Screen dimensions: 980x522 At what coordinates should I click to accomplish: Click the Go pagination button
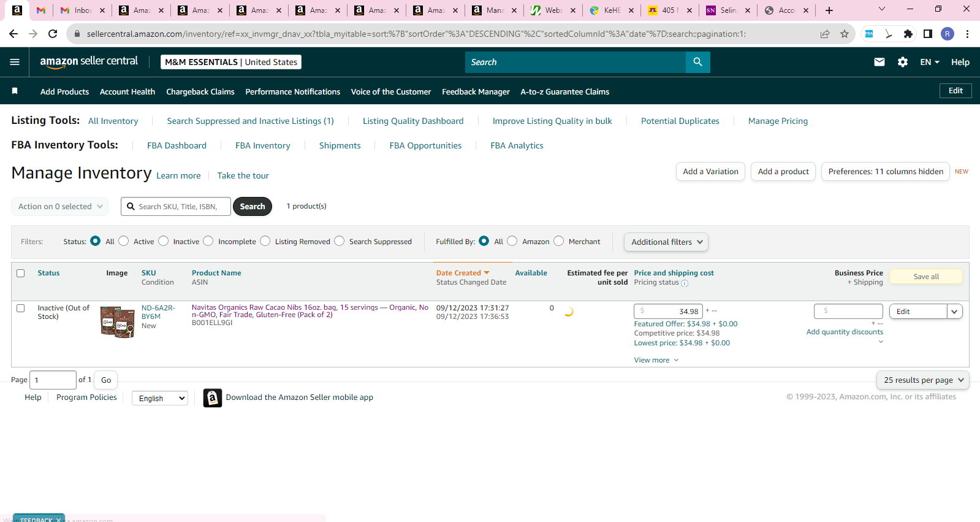(106, 380)
